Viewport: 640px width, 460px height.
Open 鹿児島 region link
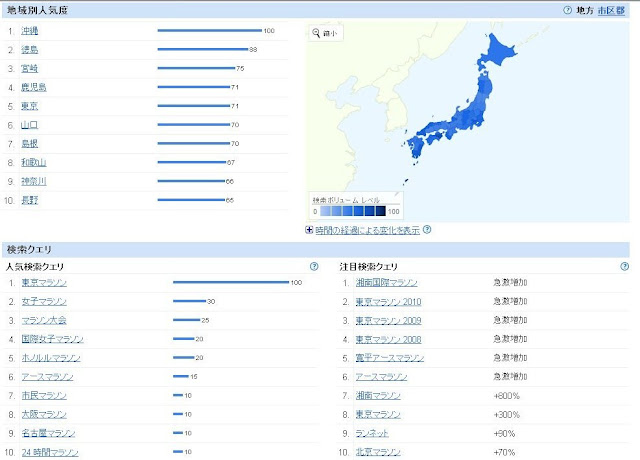pos(34,87)
